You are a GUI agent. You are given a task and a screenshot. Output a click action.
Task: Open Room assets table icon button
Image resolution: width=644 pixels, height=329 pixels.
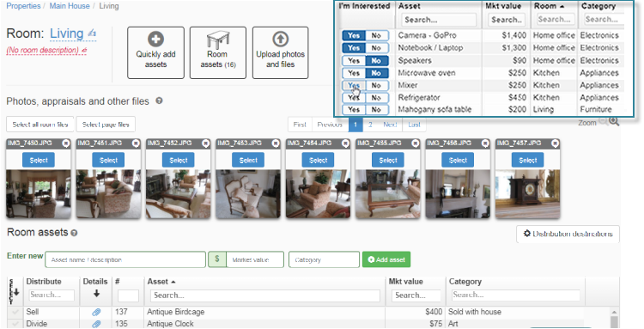218,40
